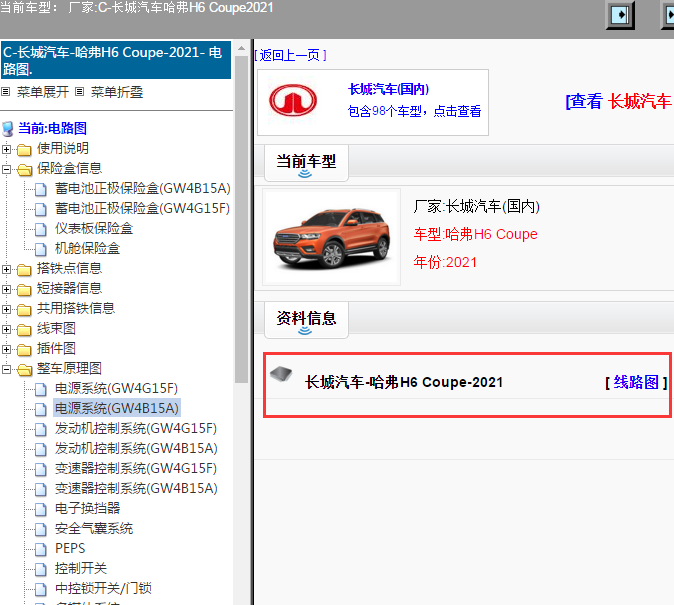Select 发动机控制系统(GW4G15F) tree item

pos(136,428)
